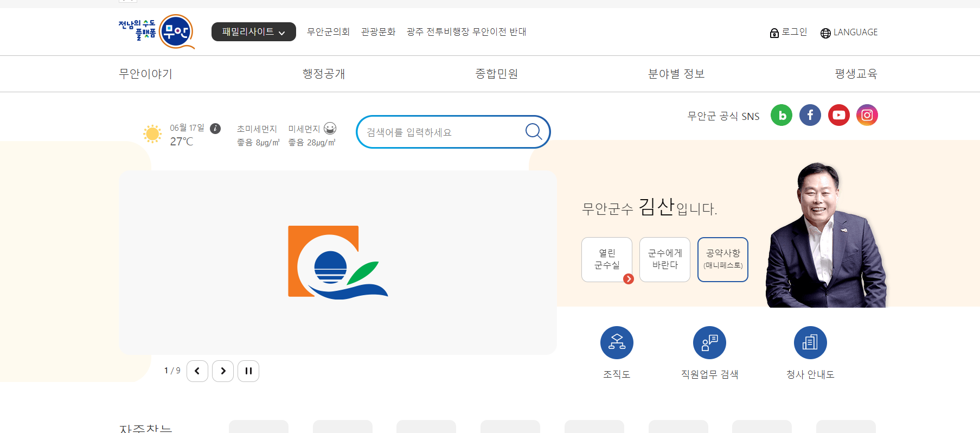Open the 평생교육 menu
This screenshot has height=433, width=980.
point(856,74)
